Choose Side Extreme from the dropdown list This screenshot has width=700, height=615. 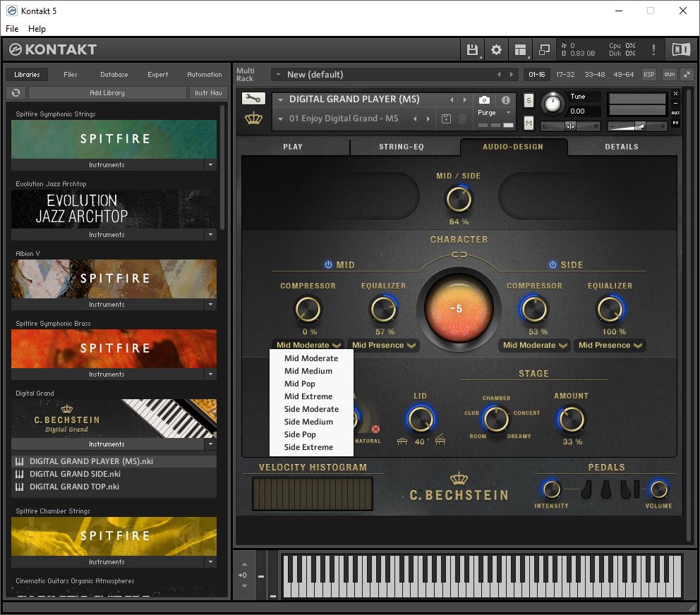(308, 447)
